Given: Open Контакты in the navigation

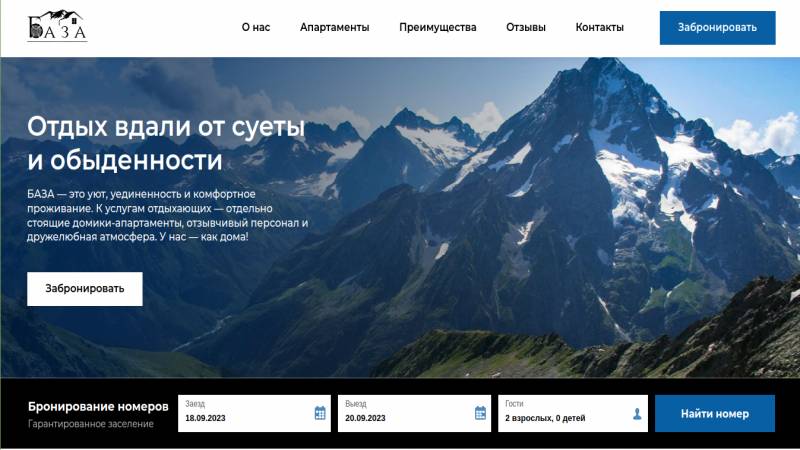Looking at the screenshot, I should [599, 28].
